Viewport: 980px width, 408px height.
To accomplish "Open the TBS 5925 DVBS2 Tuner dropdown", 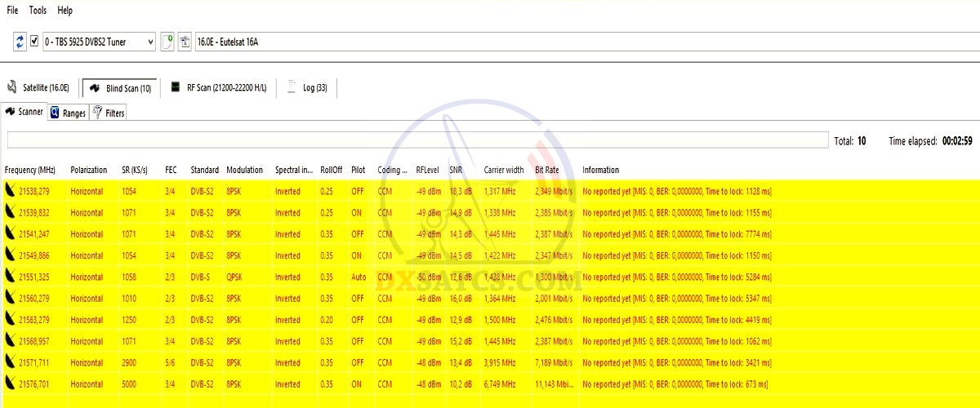I will click(x=98, y=42).
